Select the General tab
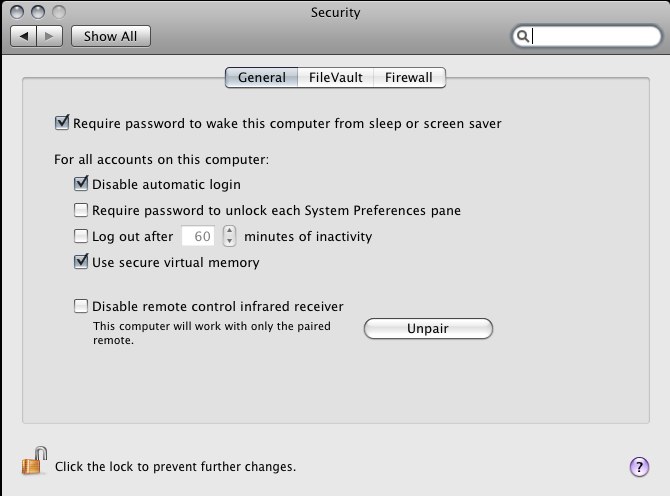 point(262,77)
